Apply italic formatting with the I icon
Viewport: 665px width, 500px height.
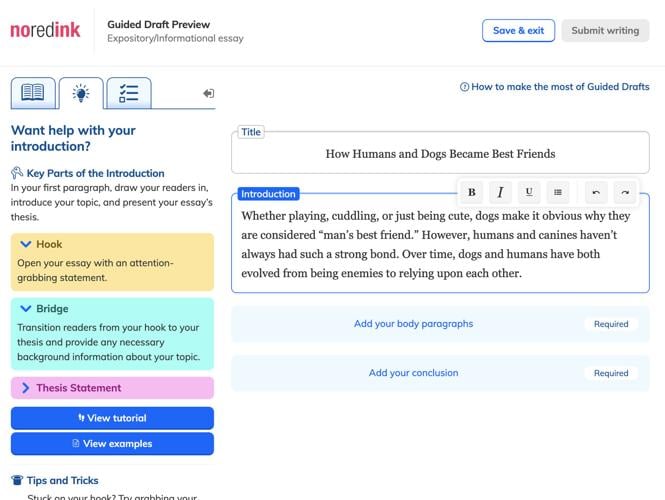pos(500,193)
